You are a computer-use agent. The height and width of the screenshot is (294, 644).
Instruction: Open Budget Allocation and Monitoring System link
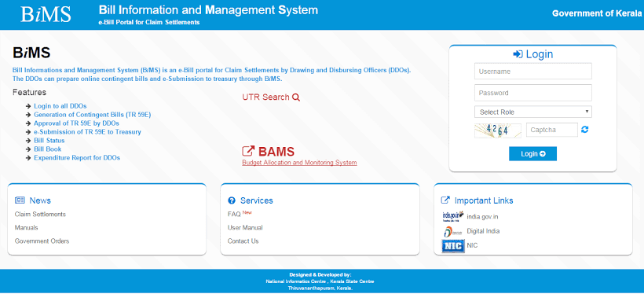pyautogui.click(x=299, y=163)
